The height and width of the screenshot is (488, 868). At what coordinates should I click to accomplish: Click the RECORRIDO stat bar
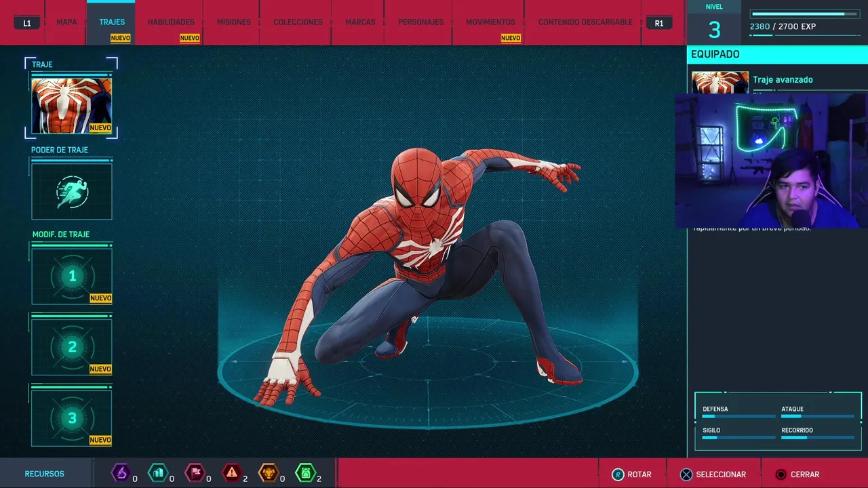[818, 437]
